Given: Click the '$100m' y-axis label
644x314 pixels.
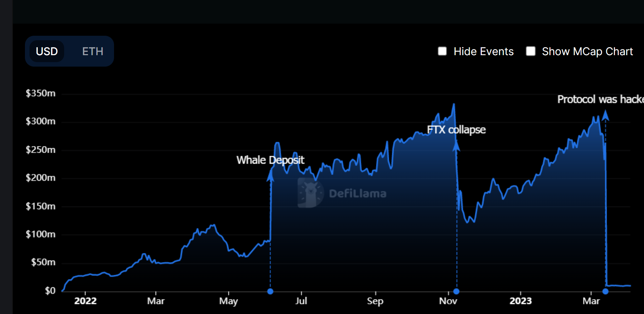Looking at the screenshot, I should (41, 235).
